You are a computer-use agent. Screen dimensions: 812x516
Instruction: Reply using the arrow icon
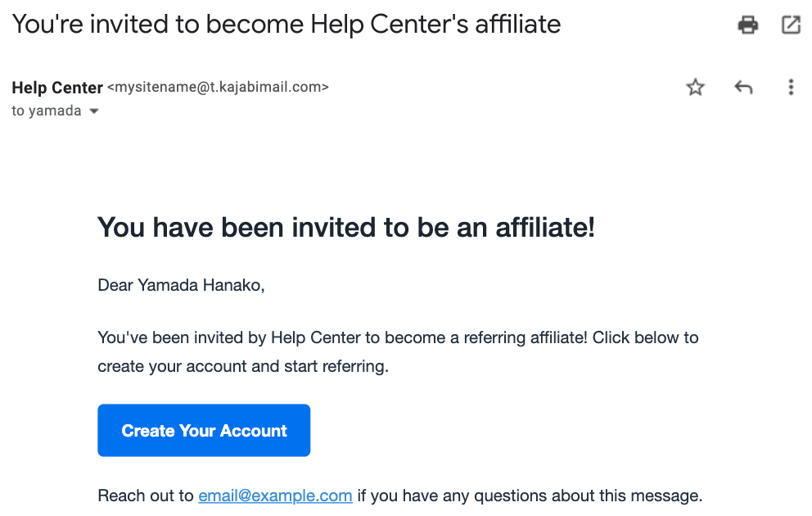click(743, 87)
